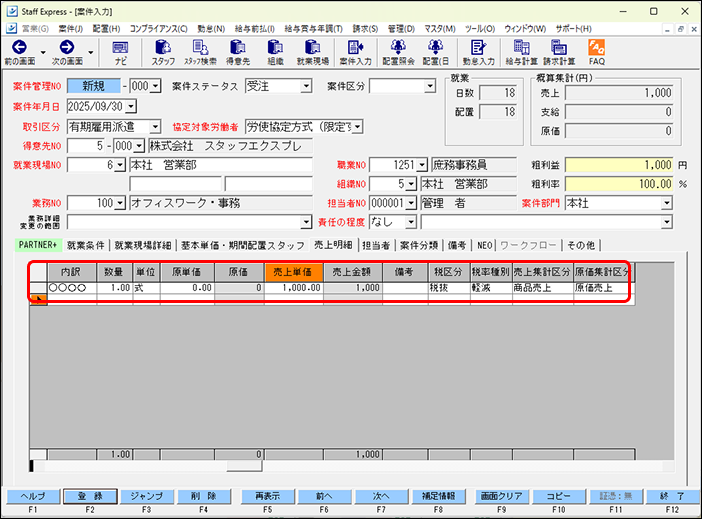Open the マスタ(M) menu
702x519 pixels.
pyautogui.click(x=440, y=29)
